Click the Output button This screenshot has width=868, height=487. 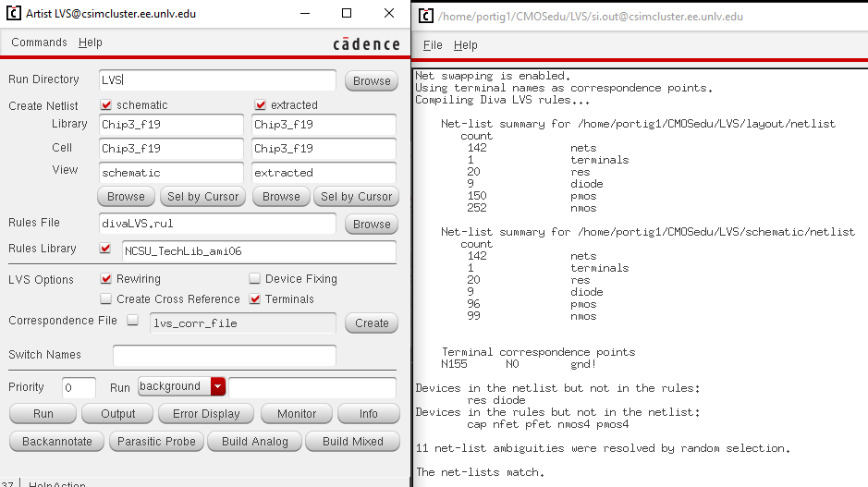[117, 414]
